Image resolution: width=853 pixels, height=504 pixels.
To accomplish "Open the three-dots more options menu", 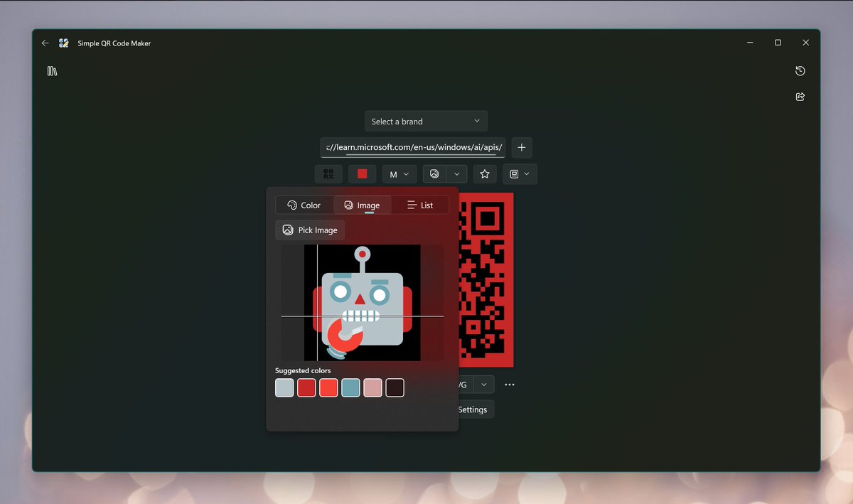I will click(x=510, y=385).
